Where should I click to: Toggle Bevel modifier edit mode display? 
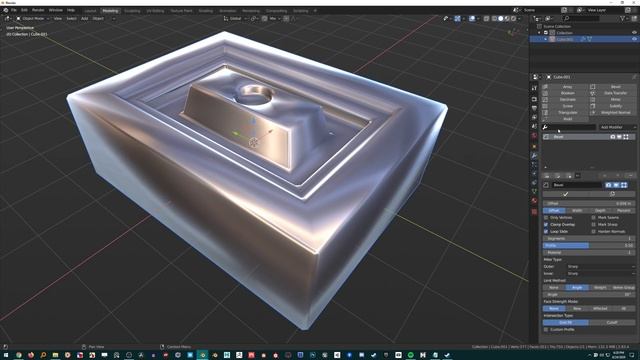click(624, 185)
